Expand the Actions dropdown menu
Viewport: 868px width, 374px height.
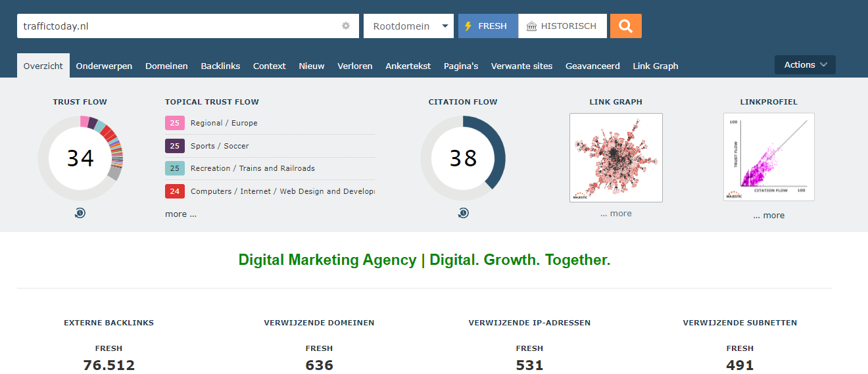click(x=805, y=64)
